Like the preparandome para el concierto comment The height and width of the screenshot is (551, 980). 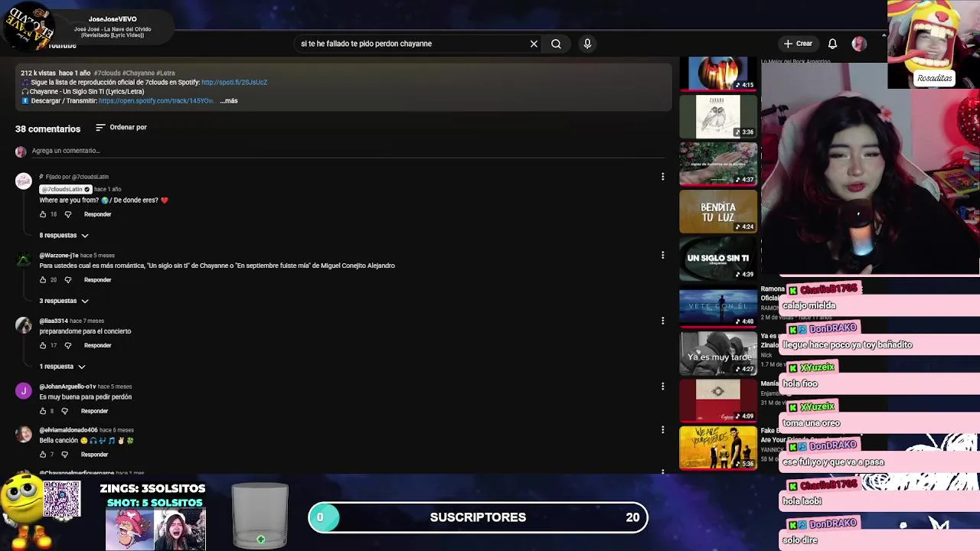(43, 346)
